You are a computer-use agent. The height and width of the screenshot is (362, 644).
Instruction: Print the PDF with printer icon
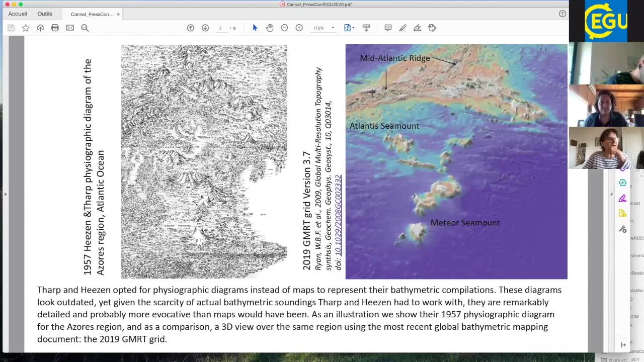pyautogui.click(x=55, y=28)
